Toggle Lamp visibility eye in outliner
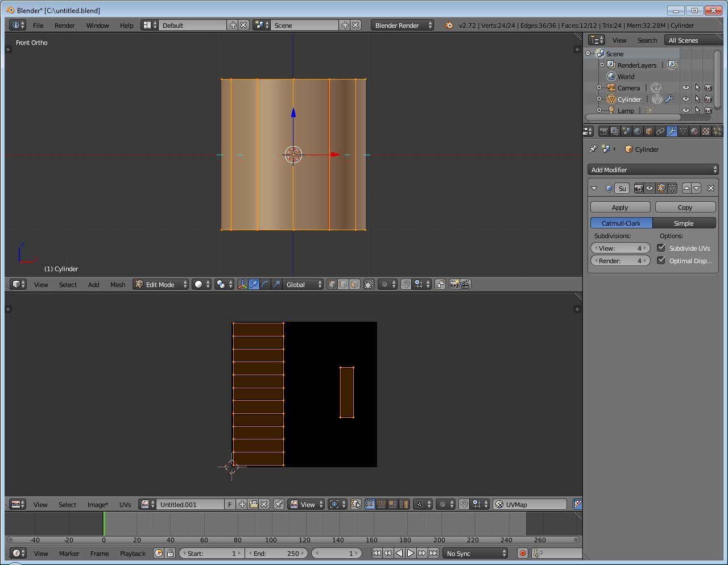Screen dimensions: 728x565 tap(685, 110)
